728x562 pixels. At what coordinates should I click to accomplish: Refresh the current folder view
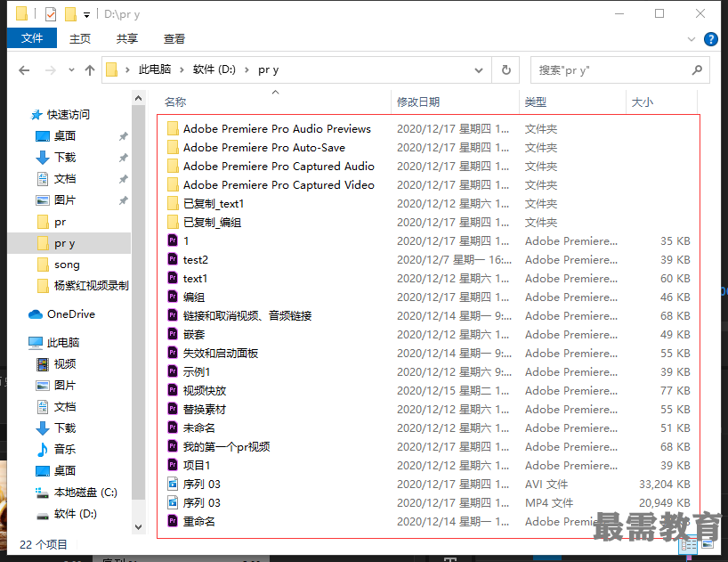tap(506, 70)
